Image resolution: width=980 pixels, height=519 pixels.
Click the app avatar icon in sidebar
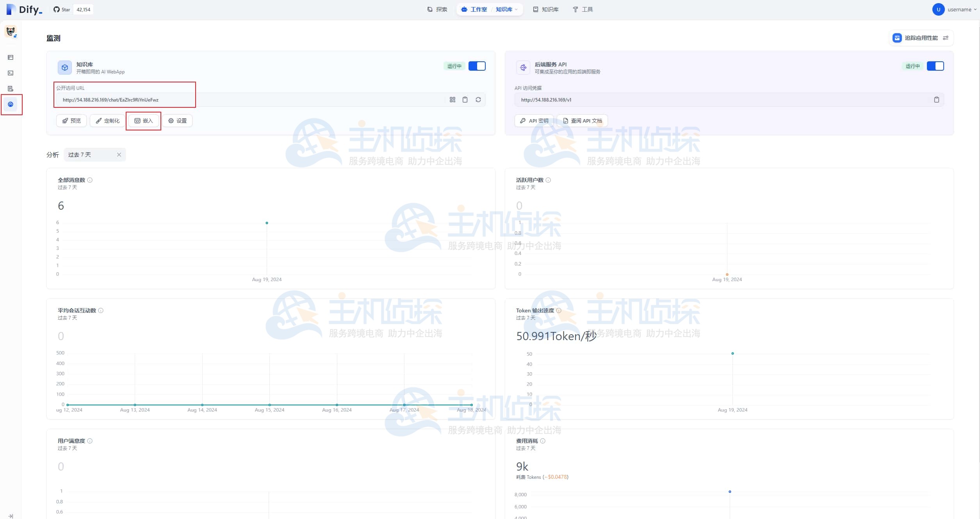(x=11, y=31)
